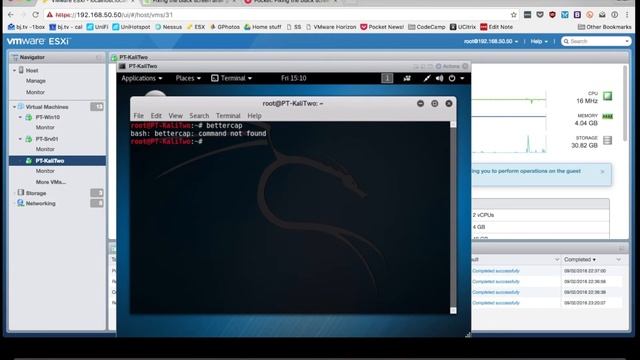Bookmark this page with the star icon
This screenshot has width=640, height=360.
point(513,15)
